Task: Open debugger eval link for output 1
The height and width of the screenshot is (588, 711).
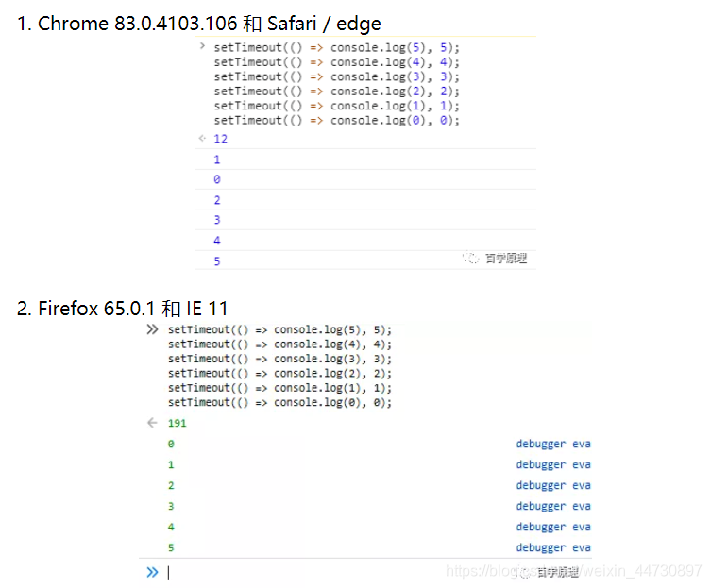Action: [553, 464]
